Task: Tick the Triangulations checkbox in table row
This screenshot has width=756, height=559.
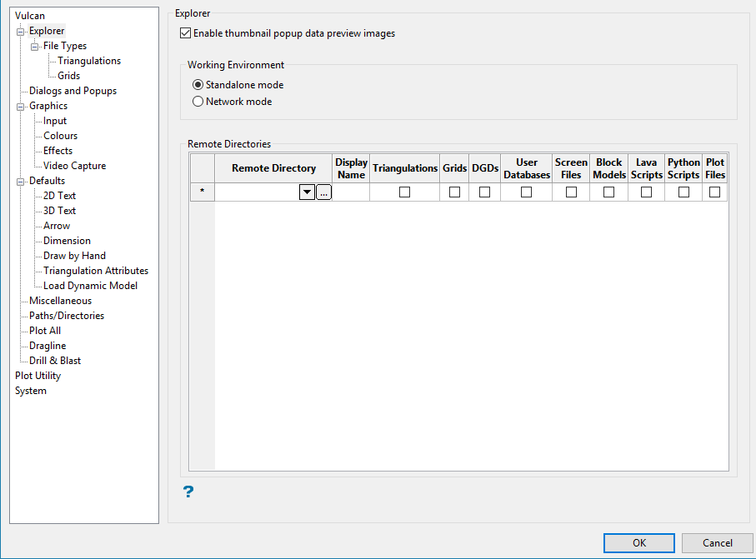Action: click(x=405, y=192)
